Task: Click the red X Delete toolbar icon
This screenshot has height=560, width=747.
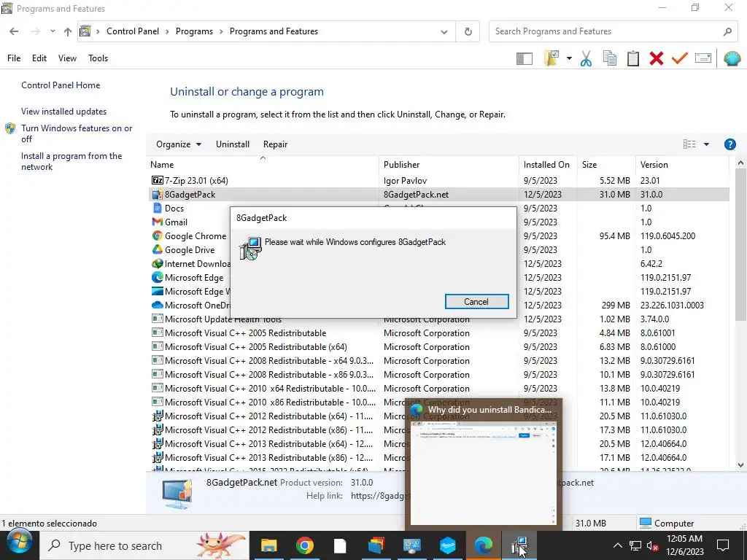Action: 656,58
